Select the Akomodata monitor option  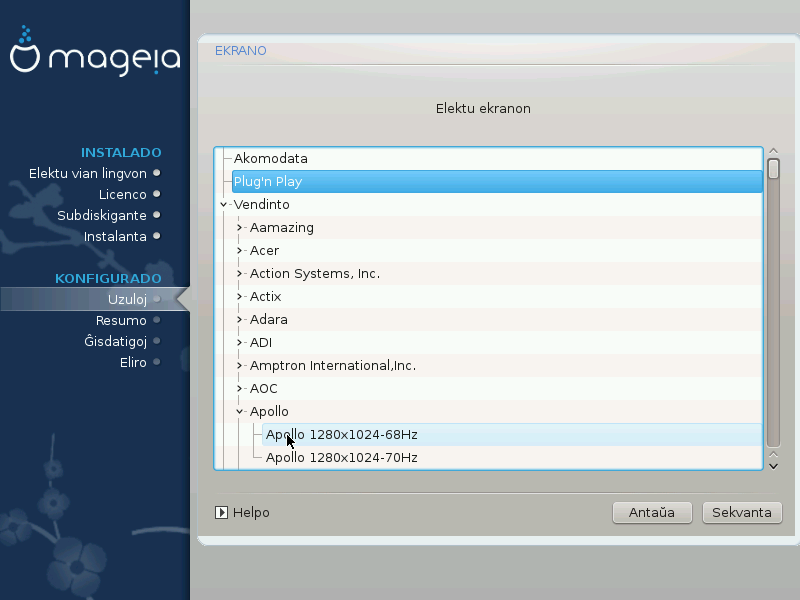(270, 158)
